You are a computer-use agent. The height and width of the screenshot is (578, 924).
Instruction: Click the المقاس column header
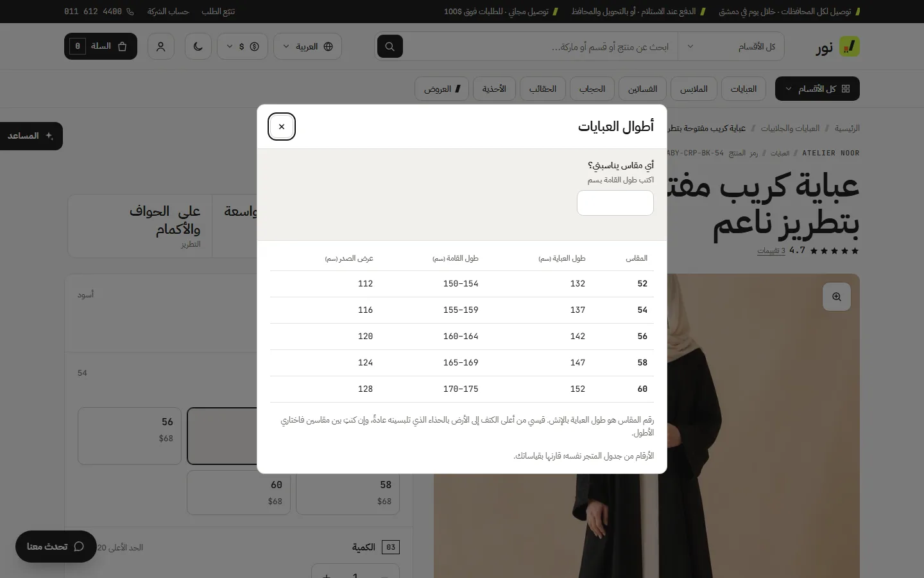point(637,258)
